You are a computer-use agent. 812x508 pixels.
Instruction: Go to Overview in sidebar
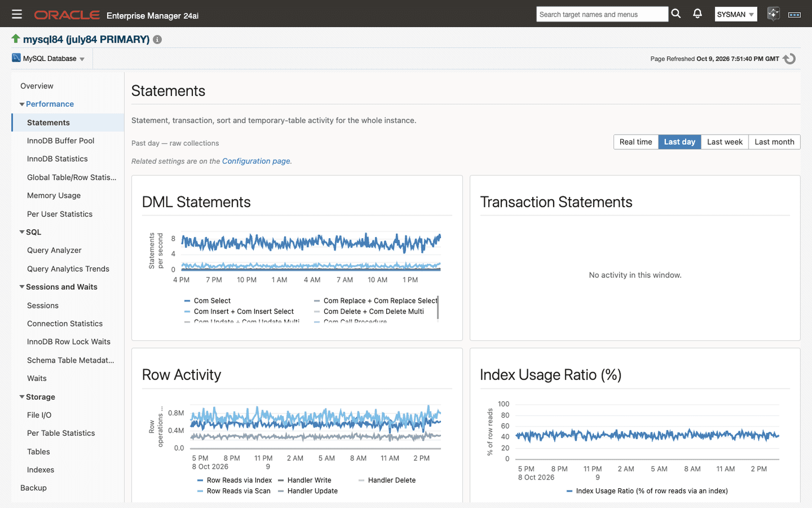[x=37, y=86]
